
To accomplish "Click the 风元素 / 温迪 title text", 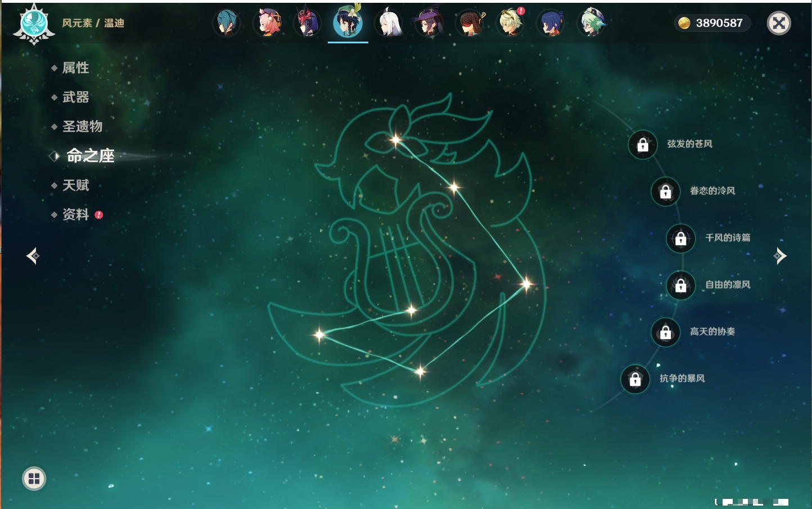I will click(93, 23).
